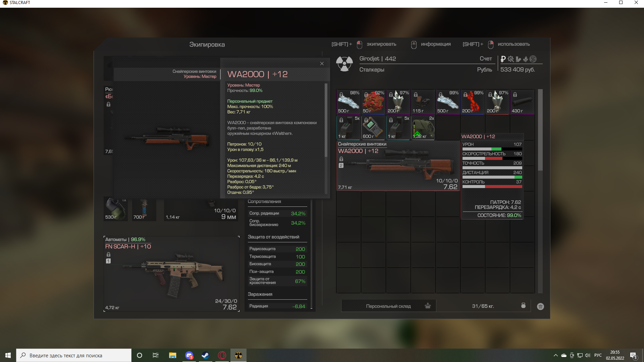
Task: Click the radiation faction emblem
Action: click(344, 64)
